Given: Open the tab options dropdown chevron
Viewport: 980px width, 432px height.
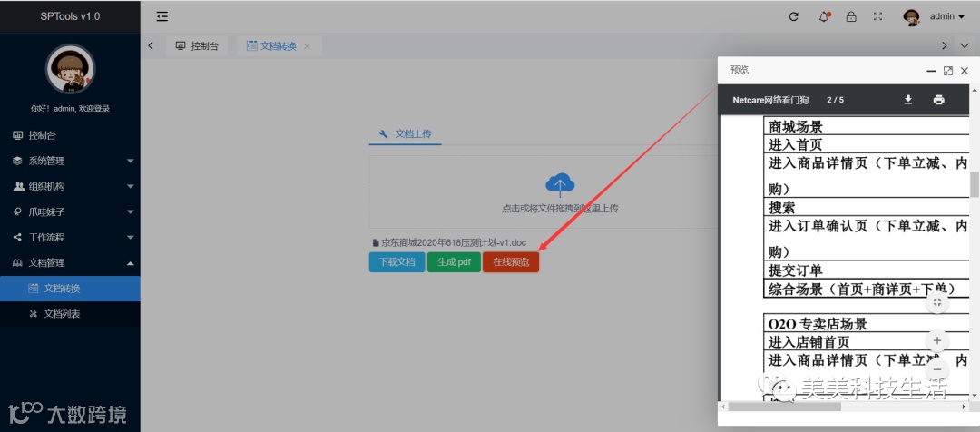Looking at the screenshot, I should 965,45.
